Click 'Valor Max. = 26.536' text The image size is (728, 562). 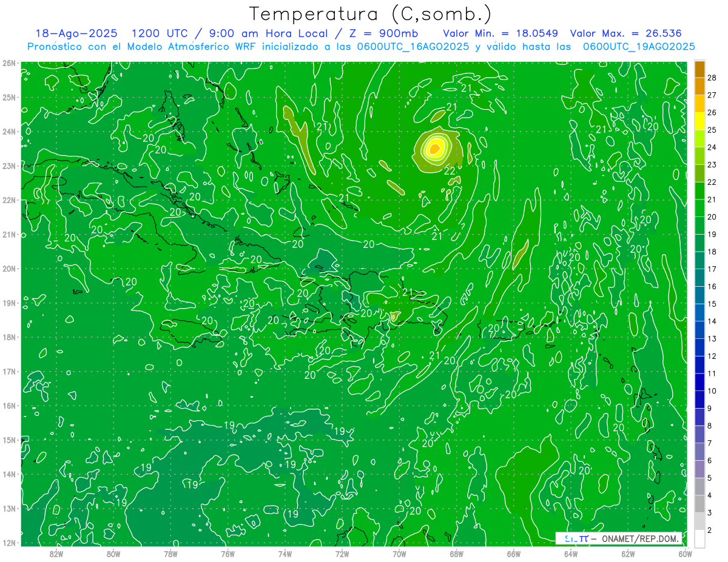click(626, 33)
